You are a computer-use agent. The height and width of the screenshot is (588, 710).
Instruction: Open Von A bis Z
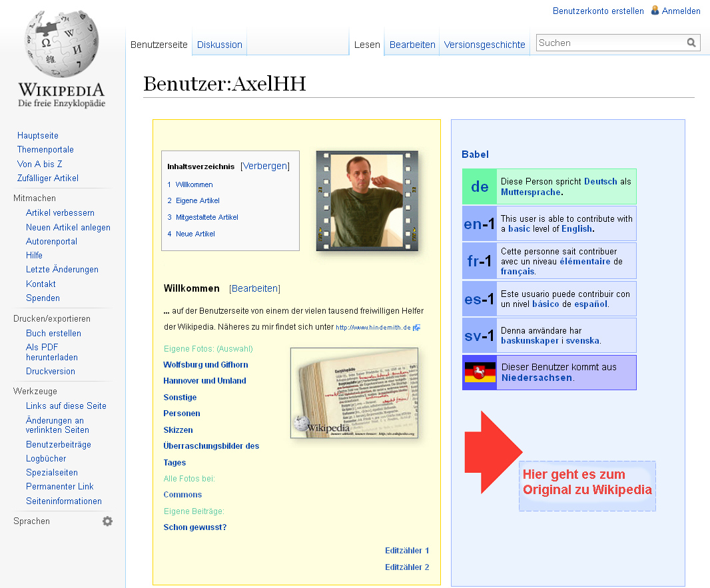[x=39, y=164]
